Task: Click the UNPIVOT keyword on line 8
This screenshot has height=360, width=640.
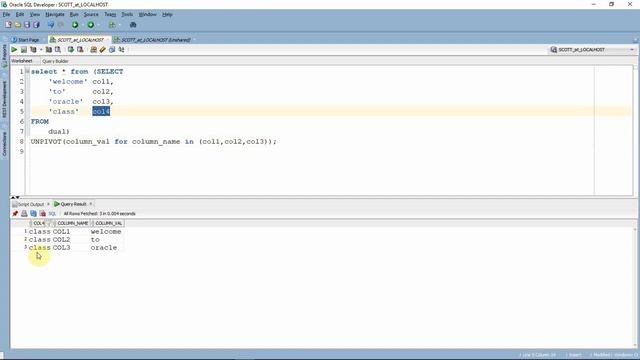Action: point(46,142)
